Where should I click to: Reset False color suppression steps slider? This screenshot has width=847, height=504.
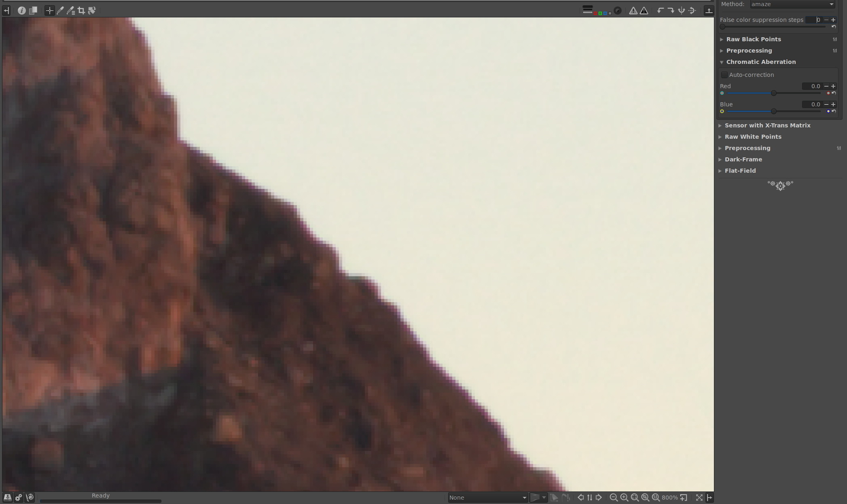pyautogui.click(x=834, y=27)
